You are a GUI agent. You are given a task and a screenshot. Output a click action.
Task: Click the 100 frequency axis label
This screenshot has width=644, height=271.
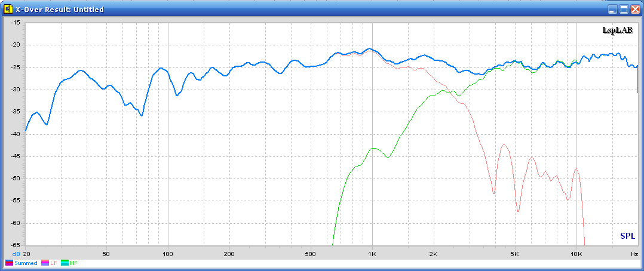pyautogui.click(x=168, y=254)
